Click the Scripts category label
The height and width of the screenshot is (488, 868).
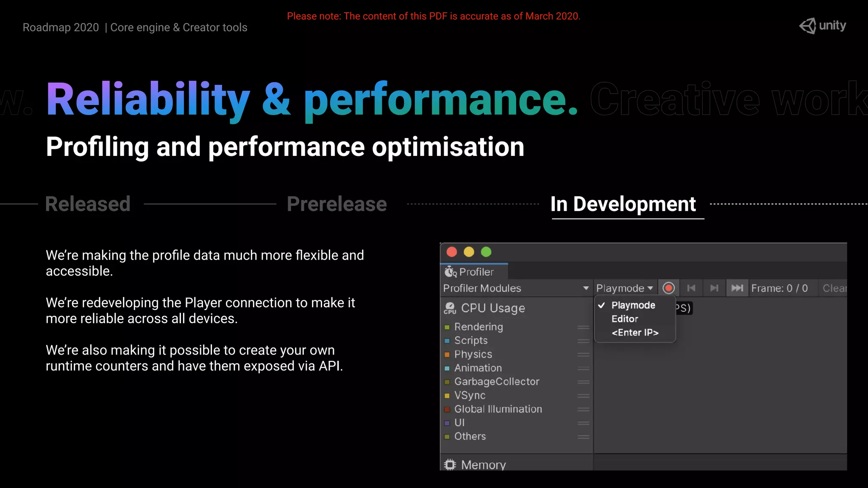(x=471, y=340)
